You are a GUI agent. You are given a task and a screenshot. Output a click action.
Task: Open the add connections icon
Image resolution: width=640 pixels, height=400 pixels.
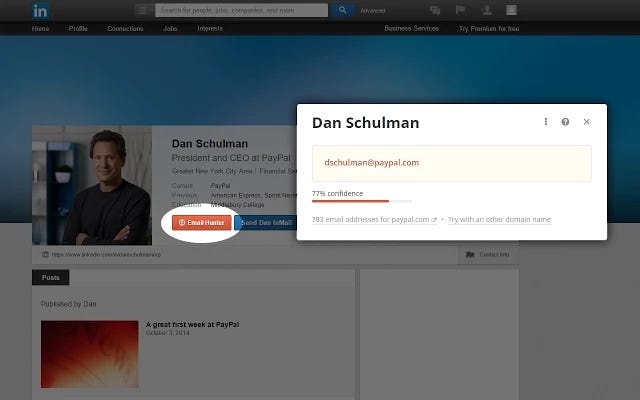pyautogui.click(x=486, y=10)
